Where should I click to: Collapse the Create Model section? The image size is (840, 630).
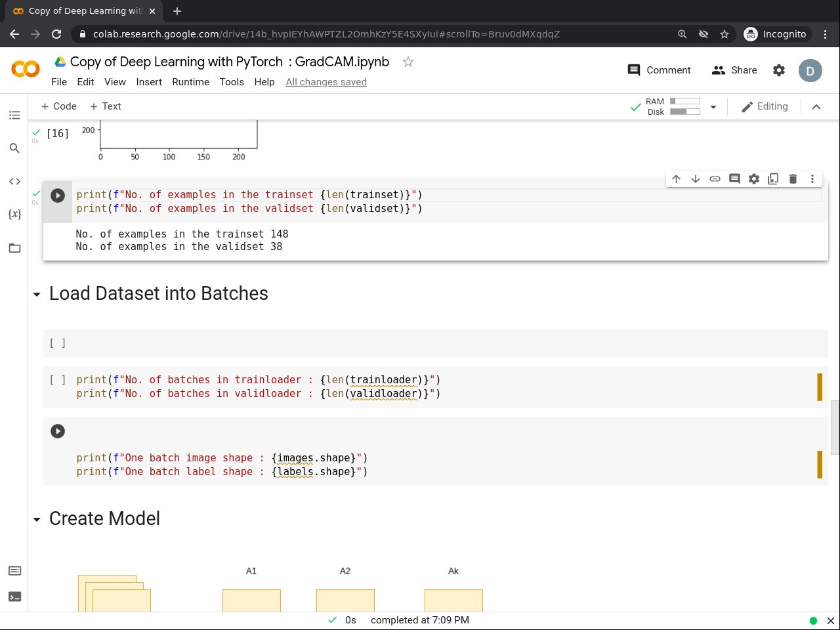[x=37, y=520]
